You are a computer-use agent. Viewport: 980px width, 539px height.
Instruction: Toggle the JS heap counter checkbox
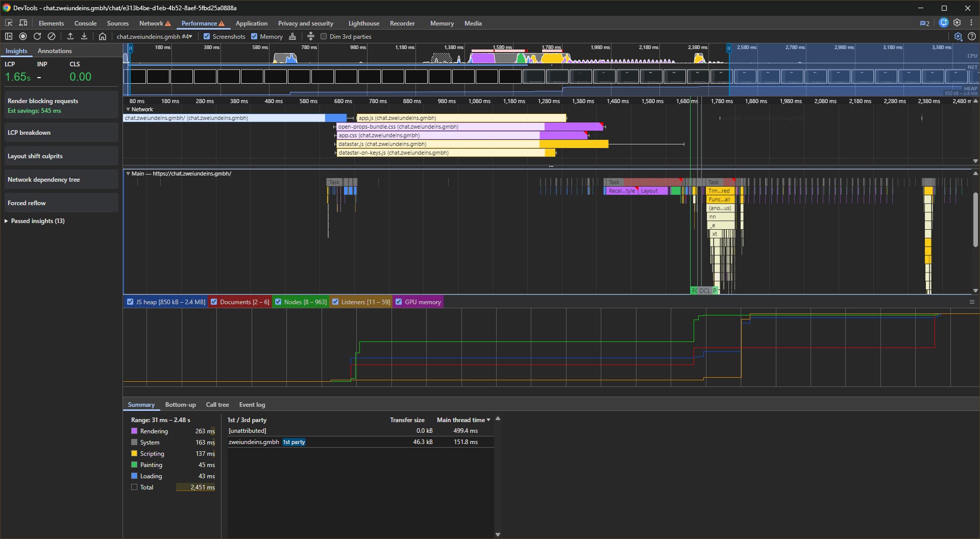pos(130,302)
